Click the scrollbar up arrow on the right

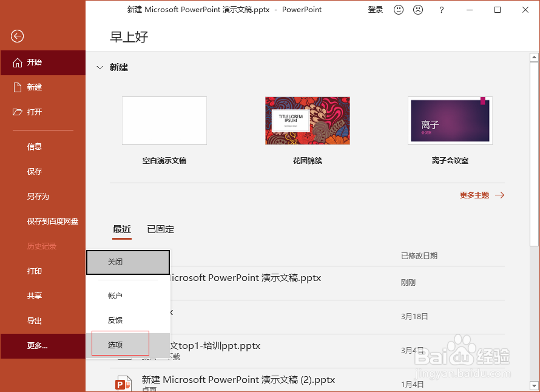pos(533,57)
